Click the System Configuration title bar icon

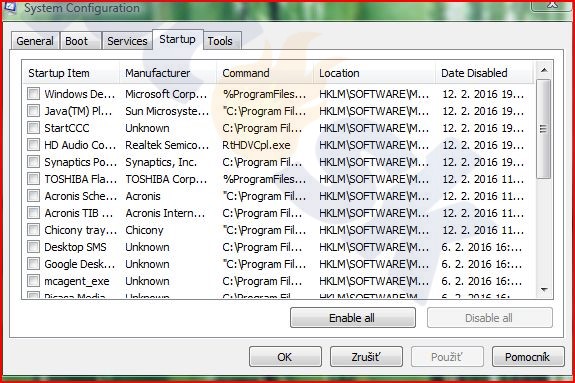[9, 7]
